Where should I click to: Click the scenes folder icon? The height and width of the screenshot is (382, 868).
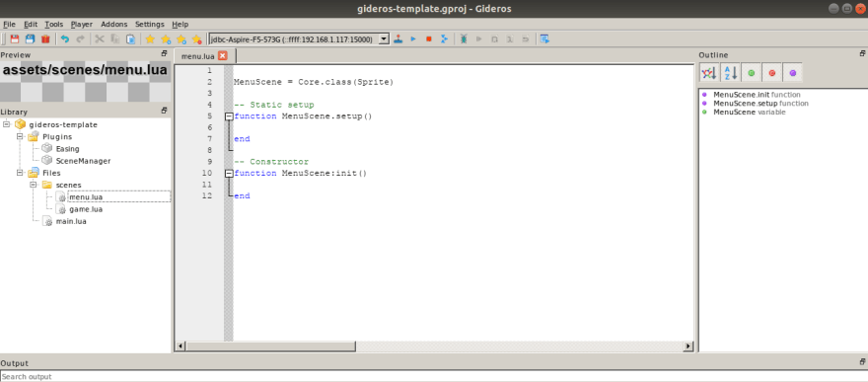click(x=47, y=185)
